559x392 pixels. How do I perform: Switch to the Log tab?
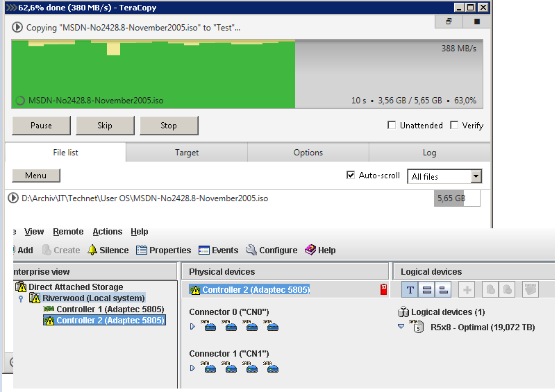click(x=430, y=153)
